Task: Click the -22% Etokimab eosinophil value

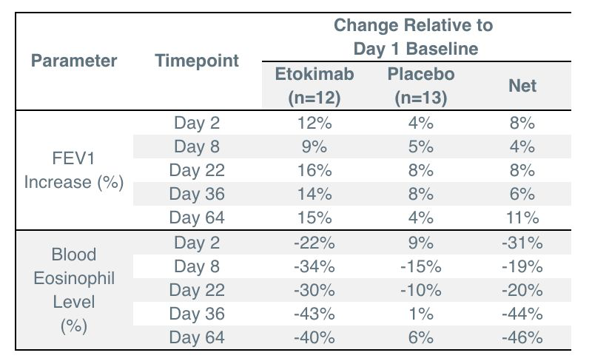Action: 314,243
